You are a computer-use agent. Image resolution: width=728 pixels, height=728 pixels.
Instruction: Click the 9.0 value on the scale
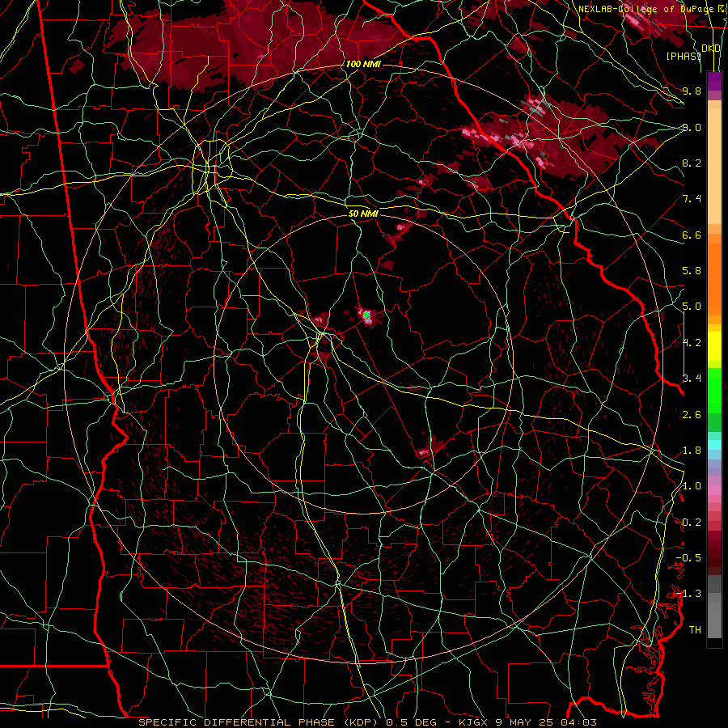click(692, 127)
